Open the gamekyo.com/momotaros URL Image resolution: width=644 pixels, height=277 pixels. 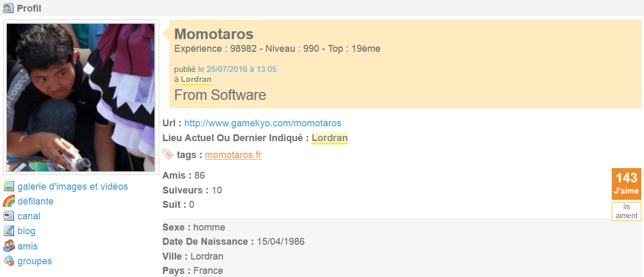[x=263, y=123]
